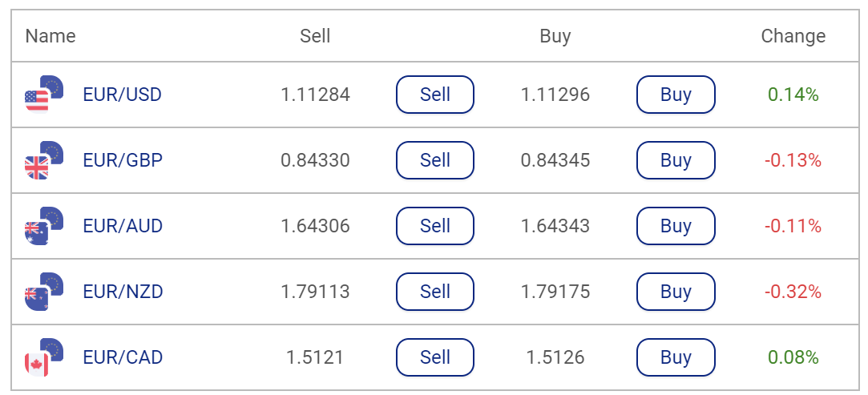Click the EUR/CAD flag pair icon
Image resolution: width=868 pixels, height=395 pixels.
[x=44, y=357]
